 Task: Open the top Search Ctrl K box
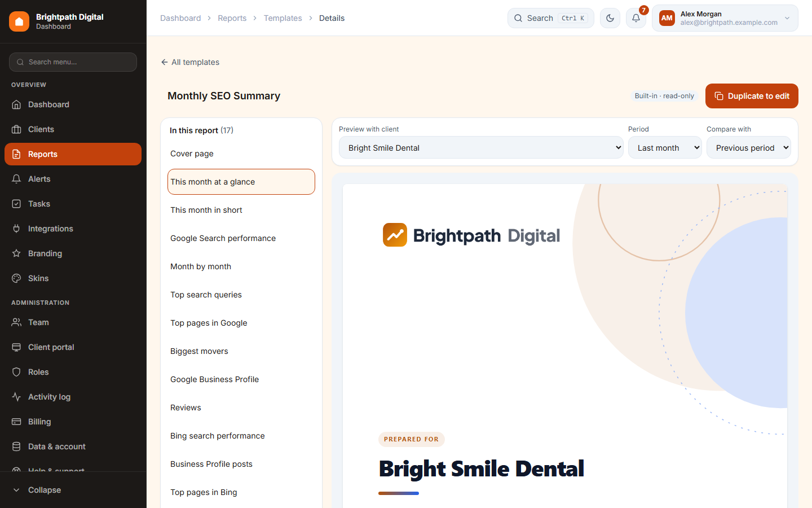tap(551, 18)
